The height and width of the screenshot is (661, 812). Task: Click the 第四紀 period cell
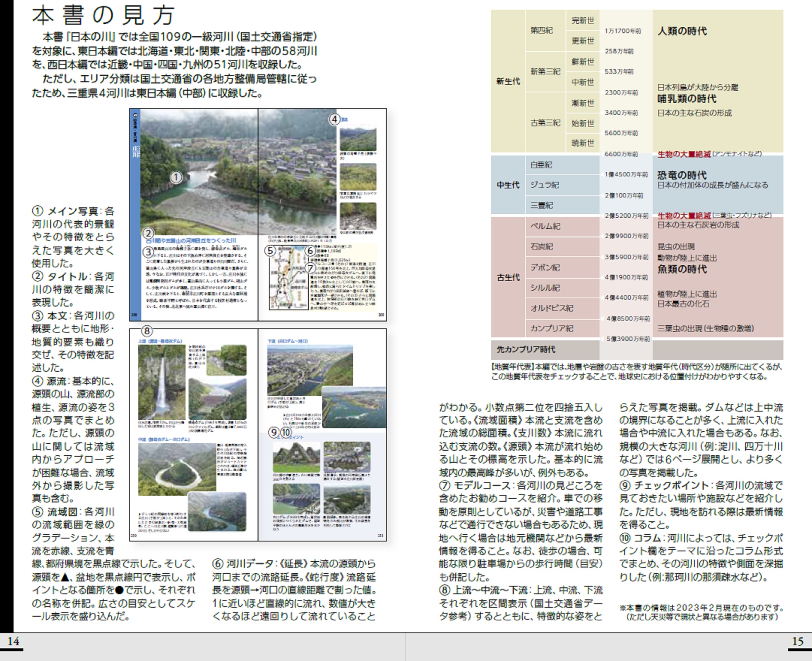coord(545,31)
